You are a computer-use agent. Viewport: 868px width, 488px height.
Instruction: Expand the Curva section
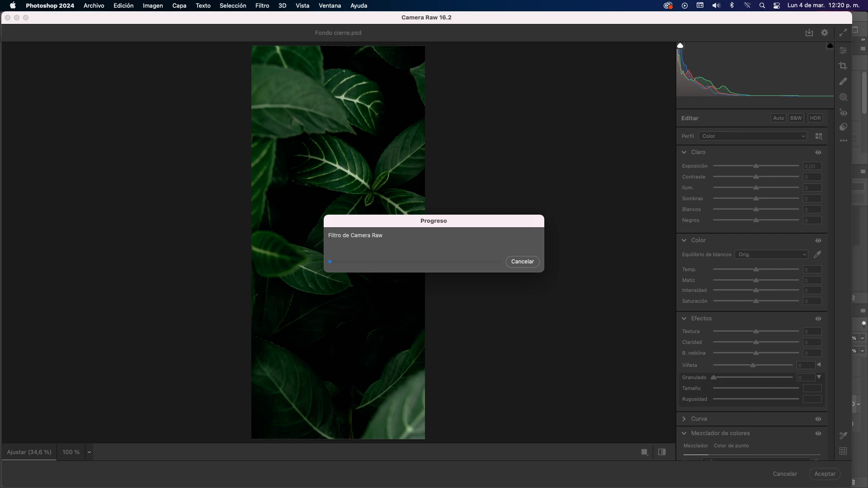coord(684,419)
